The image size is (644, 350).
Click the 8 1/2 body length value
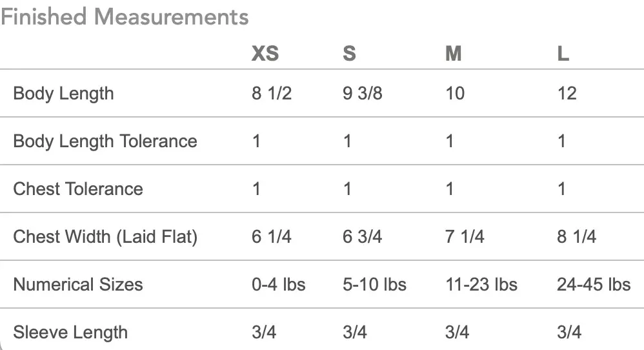(272, 94)
